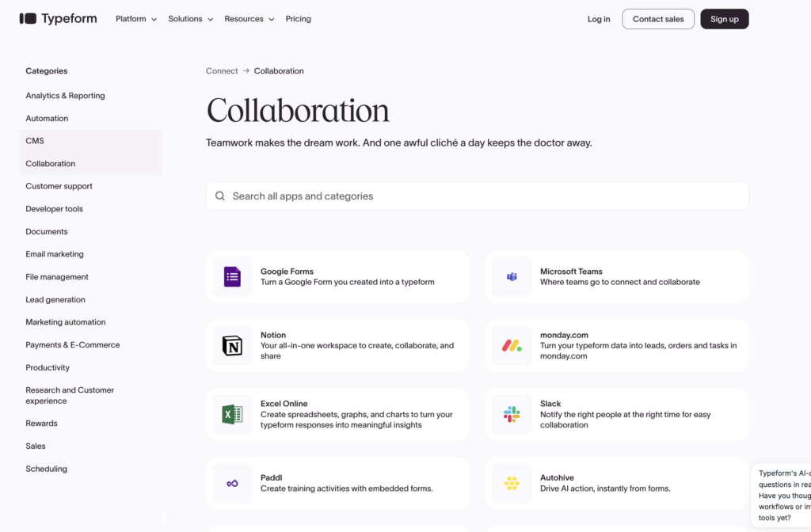This screenshot has width=811, height=532.
Task: Open the monday.com title link
Action: coord(564,335)
